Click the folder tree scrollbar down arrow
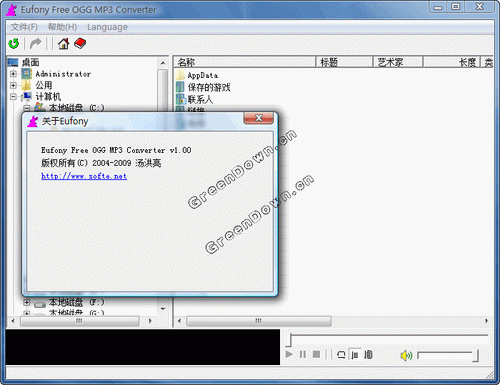Image resolution: width=500 pixels, height=385 pixels. pos(163,309)
